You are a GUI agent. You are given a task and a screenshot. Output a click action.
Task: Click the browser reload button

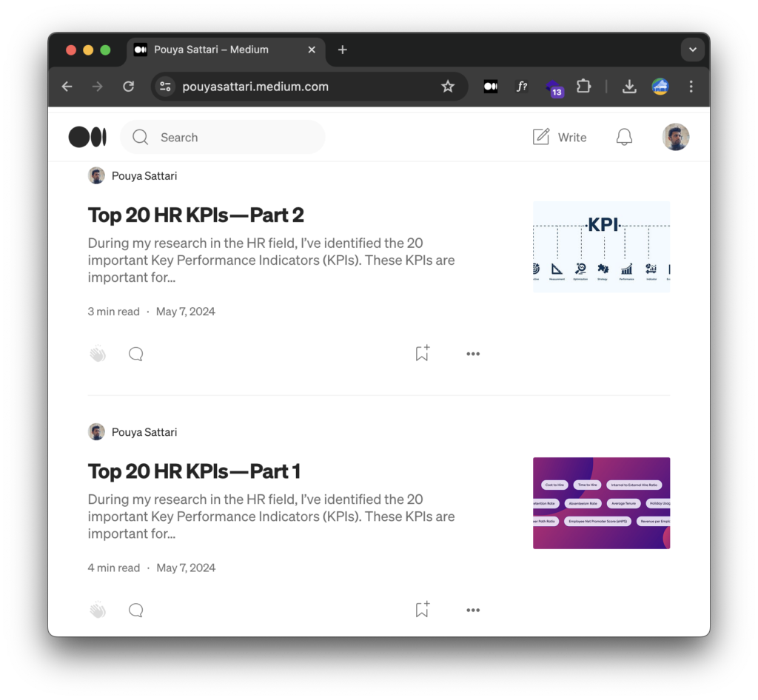point(128,87)
